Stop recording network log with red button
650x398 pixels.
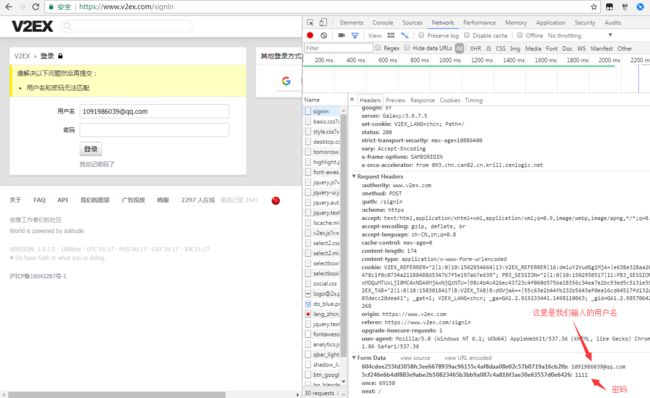click(x=310, y=35)
